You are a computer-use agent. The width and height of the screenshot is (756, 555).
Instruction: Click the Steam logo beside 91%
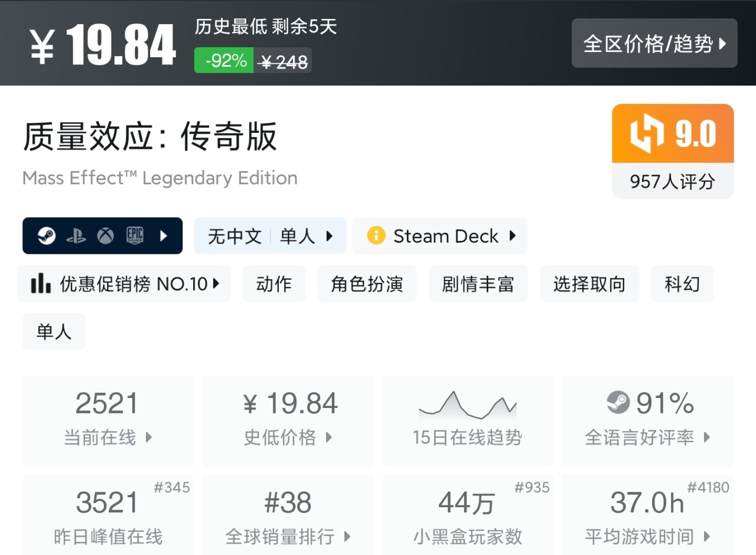point(618,403)
